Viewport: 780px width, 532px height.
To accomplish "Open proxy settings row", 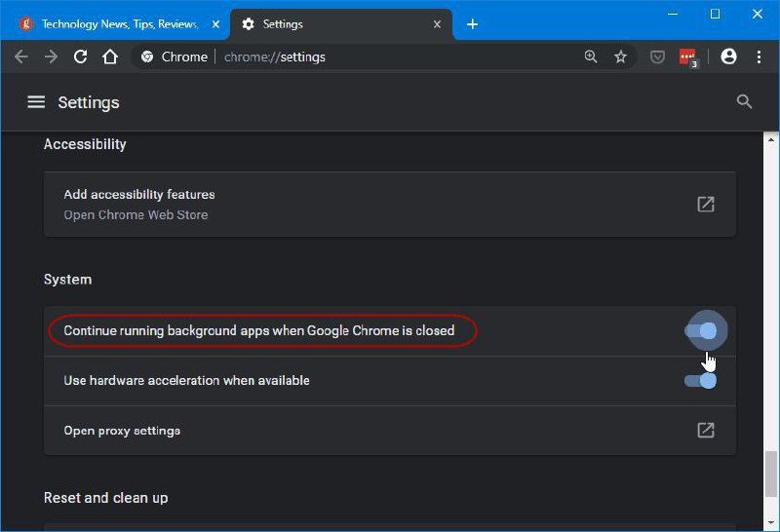I will [389, 430].
